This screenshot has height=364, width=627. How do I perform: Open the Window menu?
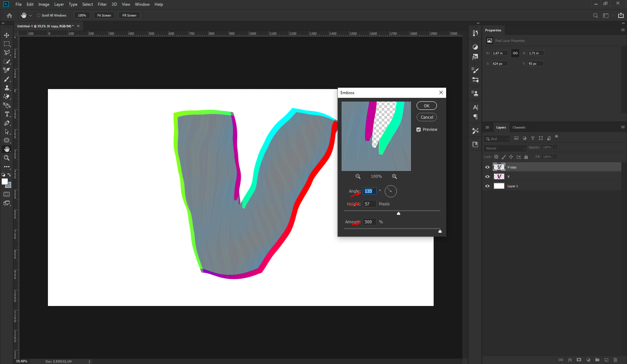142,4
